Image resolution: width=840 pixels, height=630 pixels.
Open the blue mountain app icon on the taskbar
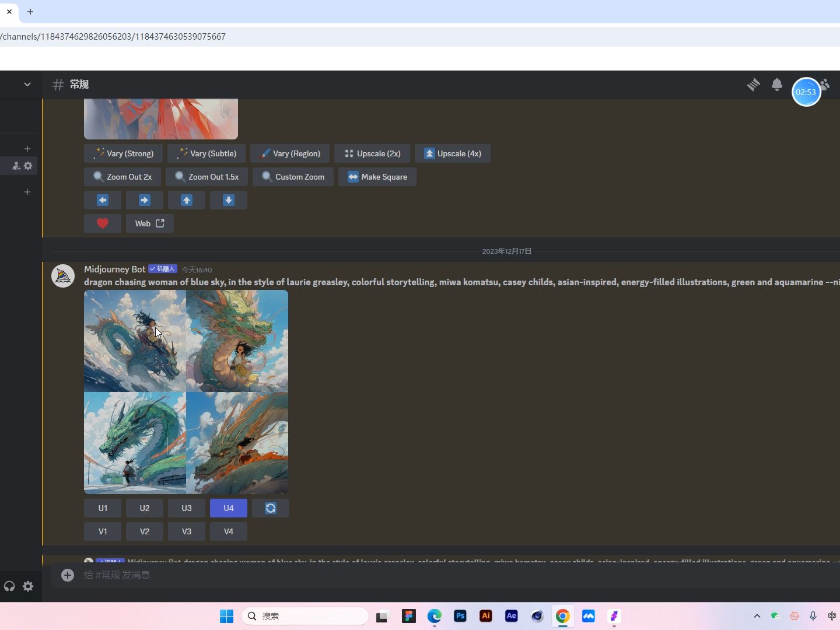[x=589, y=616]
